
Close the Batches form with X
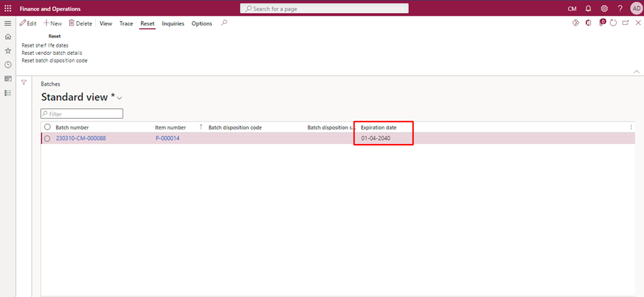click(638, 23)
